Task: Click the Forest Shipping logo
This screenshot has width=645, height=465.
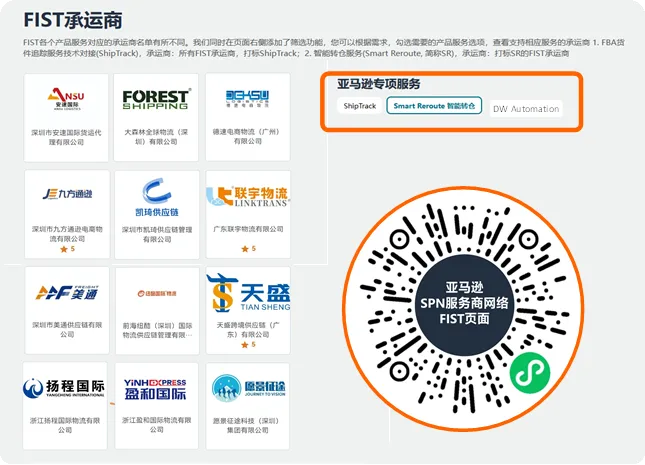Action: pyautogui.click(x=156, y=99)
